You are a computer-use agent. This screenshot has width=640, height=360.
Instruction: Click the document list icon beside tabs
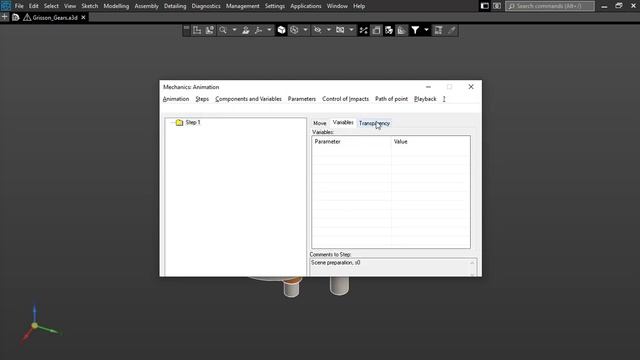pos(16,17)
